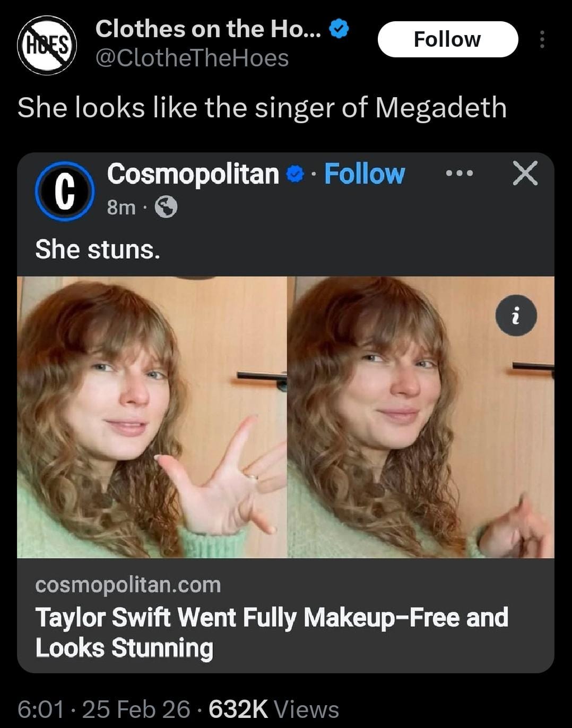Click the globe public-visibility icon
The width and height of the screenshot is (572, 728).
pos(166,207)
